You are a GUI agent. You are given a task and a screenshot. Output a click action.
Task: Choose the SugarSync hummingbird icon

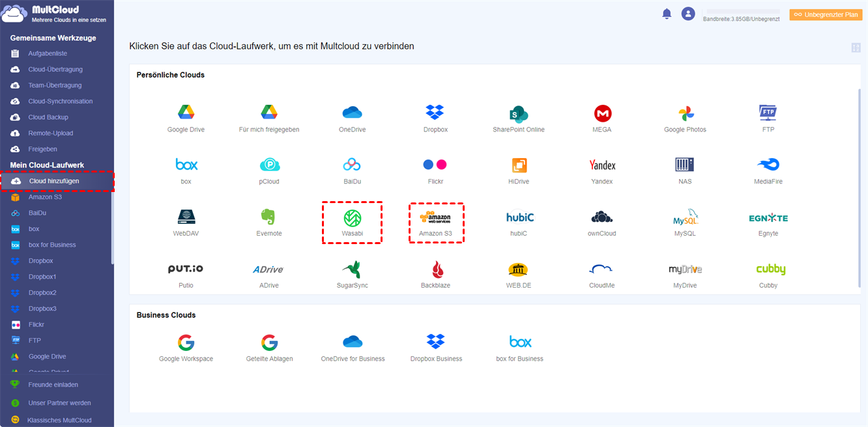click(352, 269)
